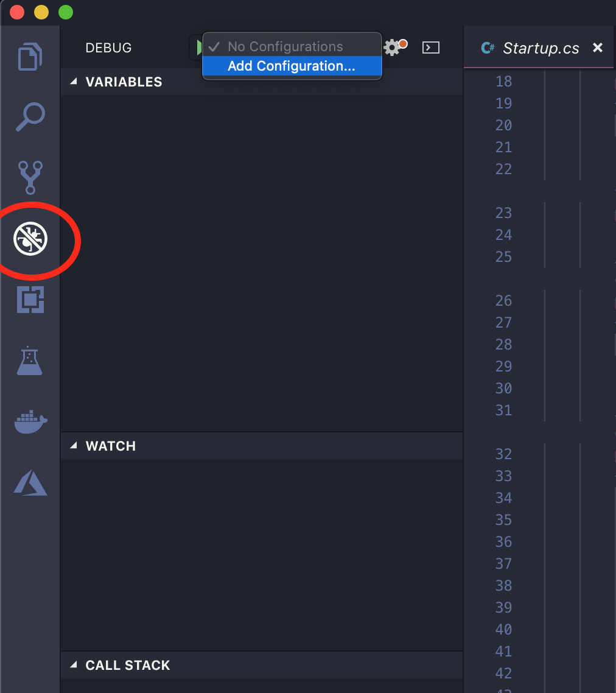
Task: Open the Debug Console terminal icon
Action: 431,47
